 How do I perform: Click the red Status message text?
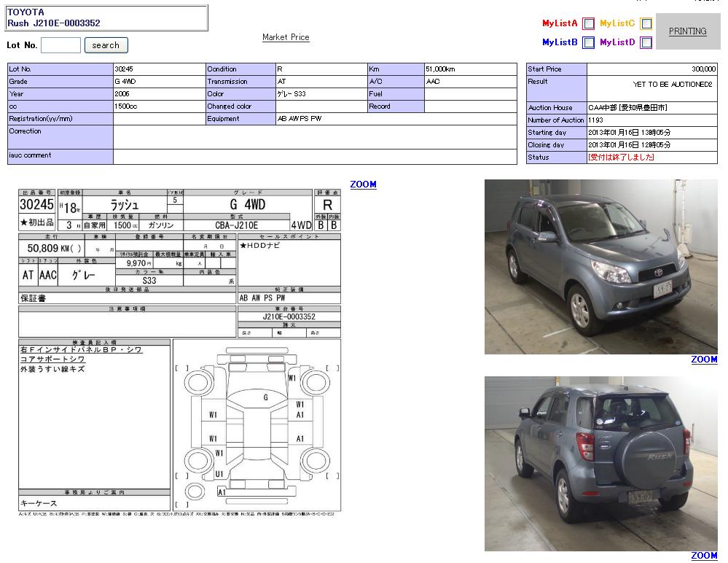coord(621,158)
